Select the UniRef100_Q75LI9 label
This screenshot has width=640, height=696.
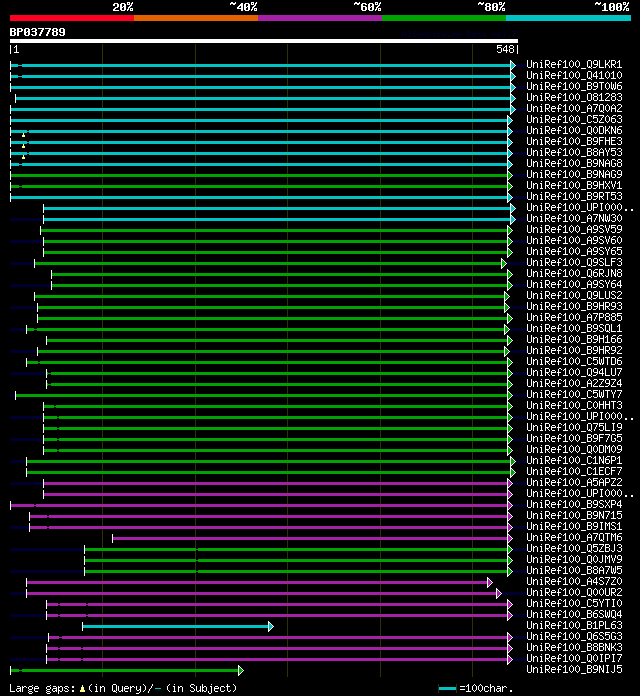[574, 427]
